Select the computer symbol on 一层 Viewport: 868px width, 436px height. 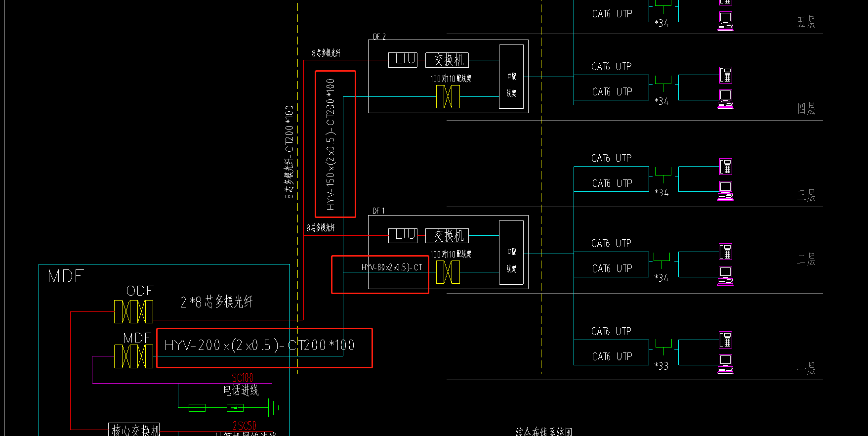click(725, 364)
